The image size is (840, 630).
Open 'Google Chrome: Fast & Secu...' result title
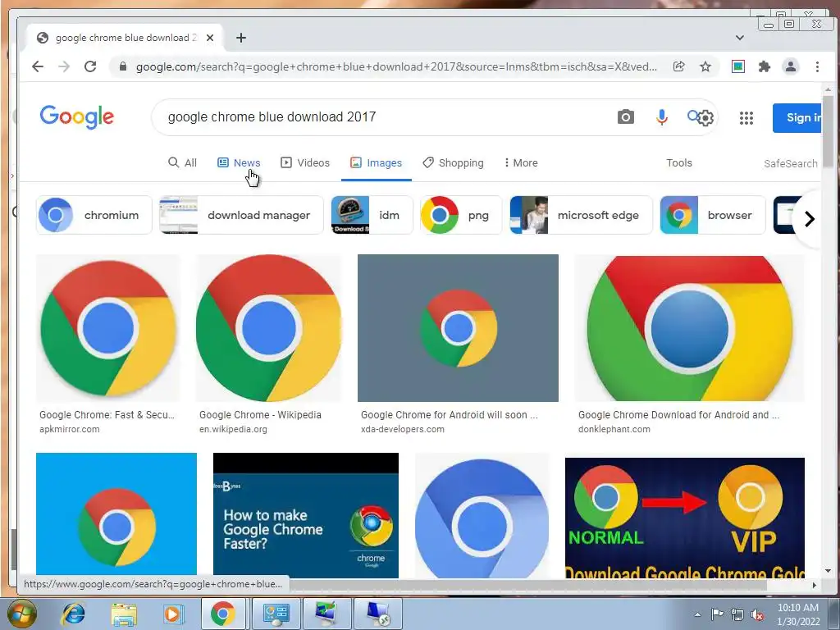(107, 414)
